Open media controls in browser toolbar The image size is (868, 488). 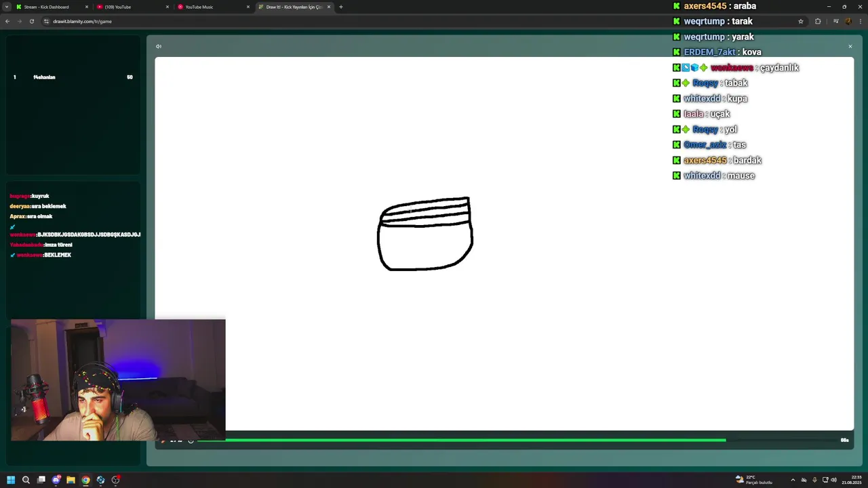836,21
